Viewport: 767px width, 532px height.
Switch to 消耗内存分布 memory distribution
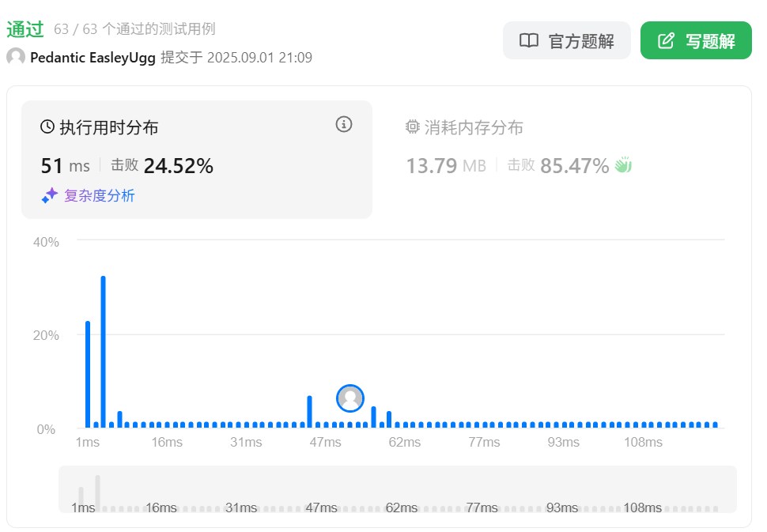pos(464,127)
